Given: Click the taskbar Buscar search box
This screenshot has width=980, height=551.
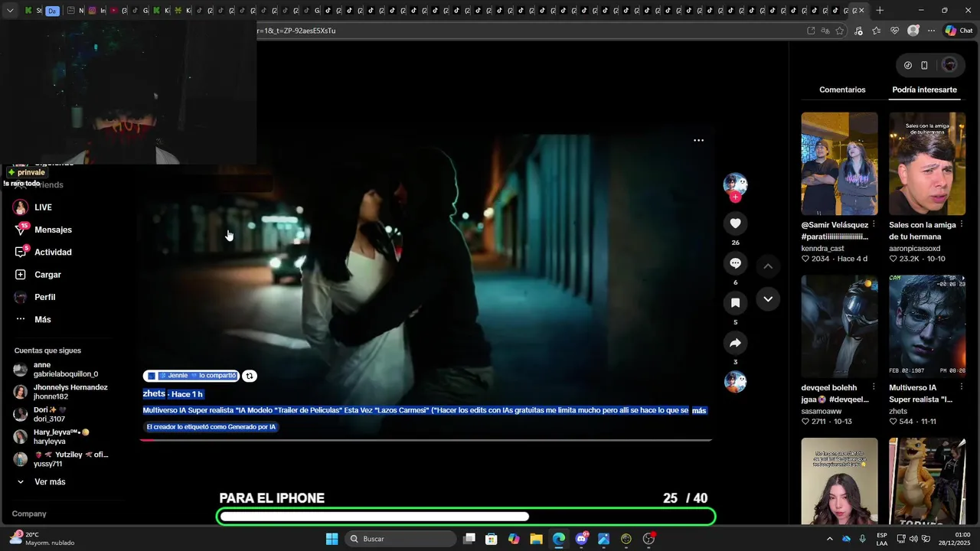Looking at the screenshot, I should coord(400,539).
